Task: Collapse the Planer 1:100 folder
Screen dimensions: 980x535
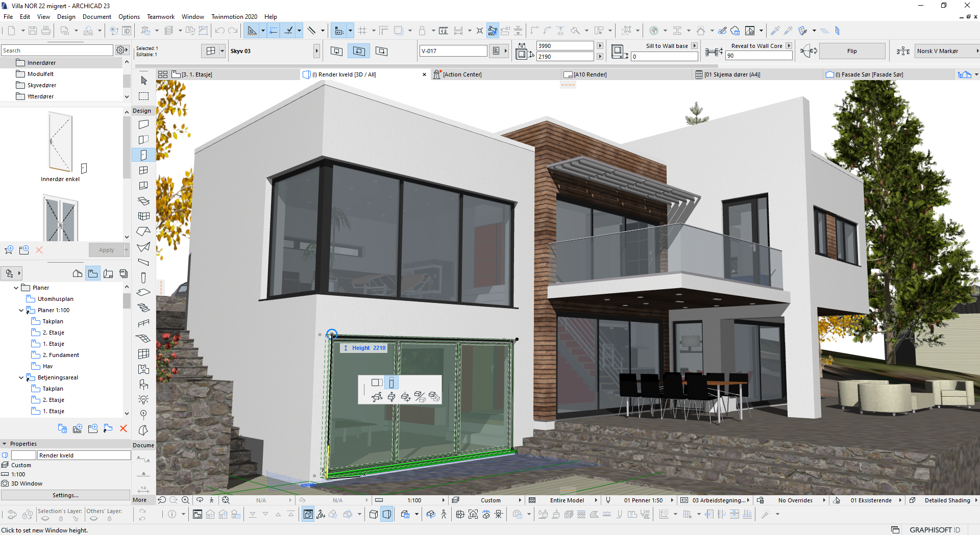Action: coord(21,310)
